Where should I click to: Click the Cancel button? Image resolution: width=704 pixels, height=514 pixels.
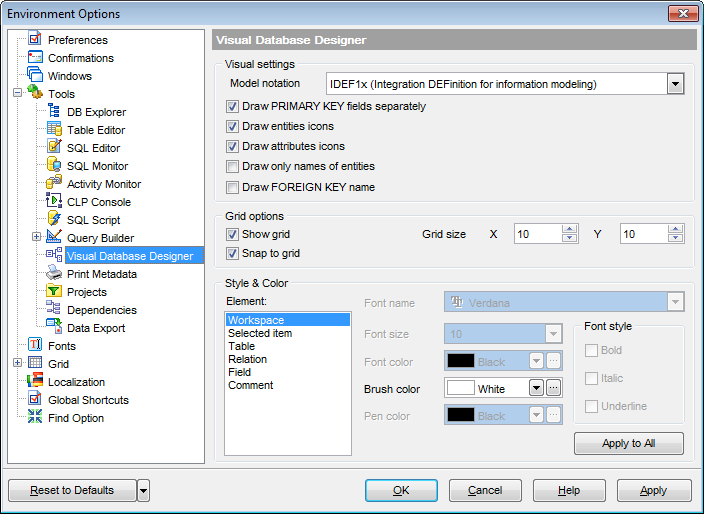pyautogui.click(x=485, y=490)
